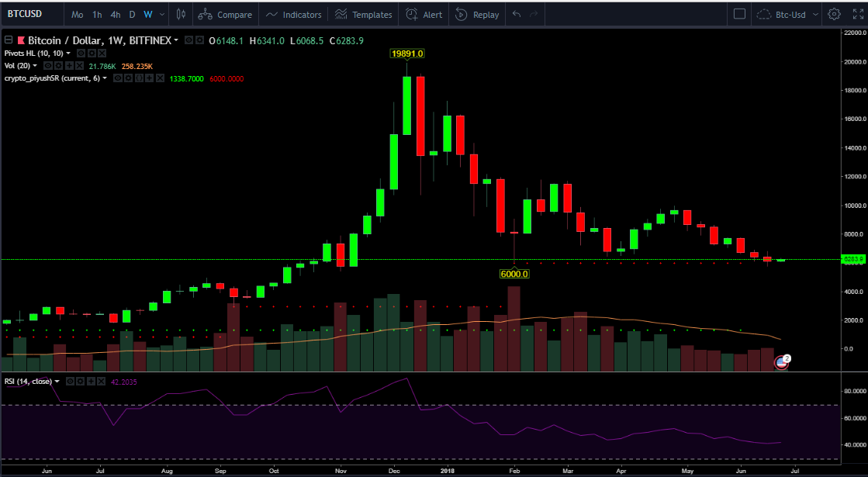Expand the timeframe dropdown arrow after W
Viewport: 868px width, 477px height.
coord(161,15)
